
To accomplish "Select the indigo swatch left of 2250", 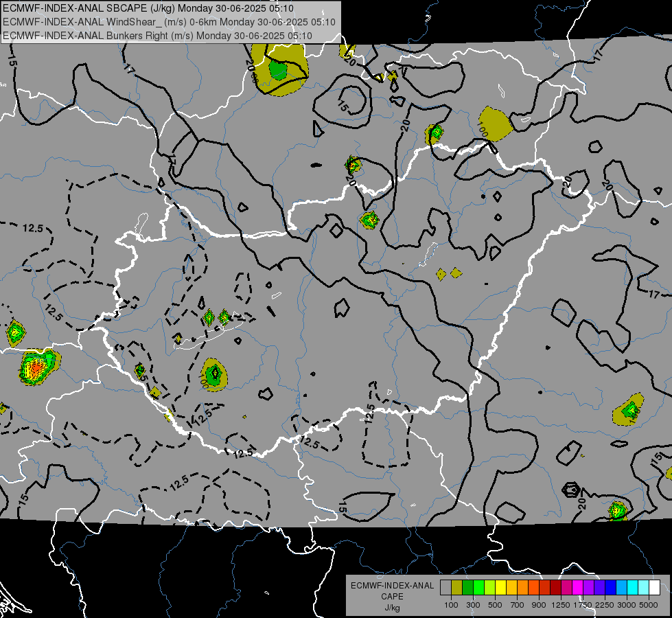I will coord(599,588).
